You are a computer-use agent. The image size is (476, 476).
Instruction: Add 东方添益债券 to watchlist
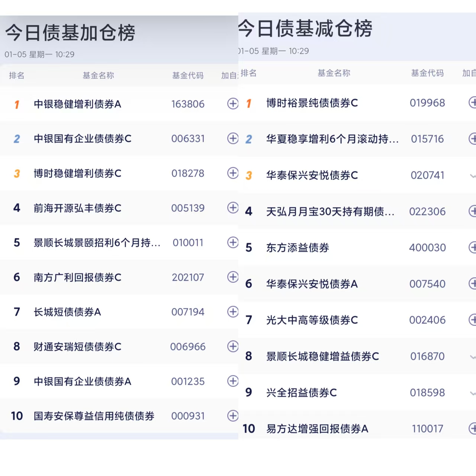coord(472,247)
